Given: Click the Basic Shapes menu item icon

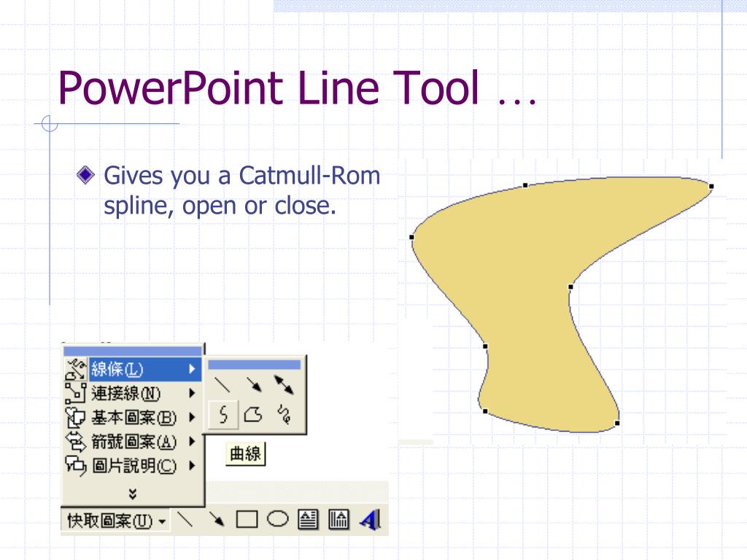Looking at the screenshot, I should point(75,418).
